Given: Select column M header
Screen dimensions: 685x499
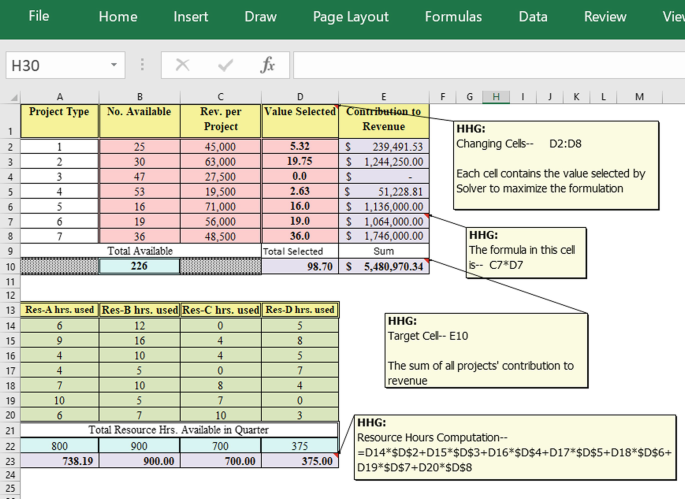Looking at the screenshot, I should click(x=639, y=97).
